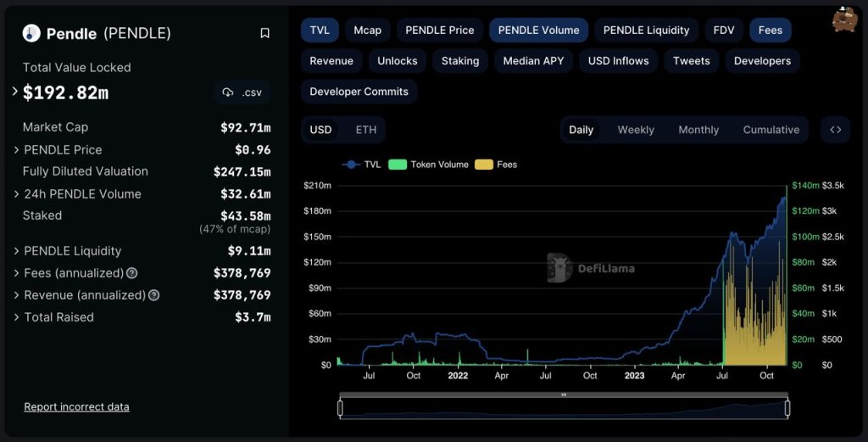Expand the Total Value Locked breakdown
This screenshot has height=442, width=868.
click(15, 92)
